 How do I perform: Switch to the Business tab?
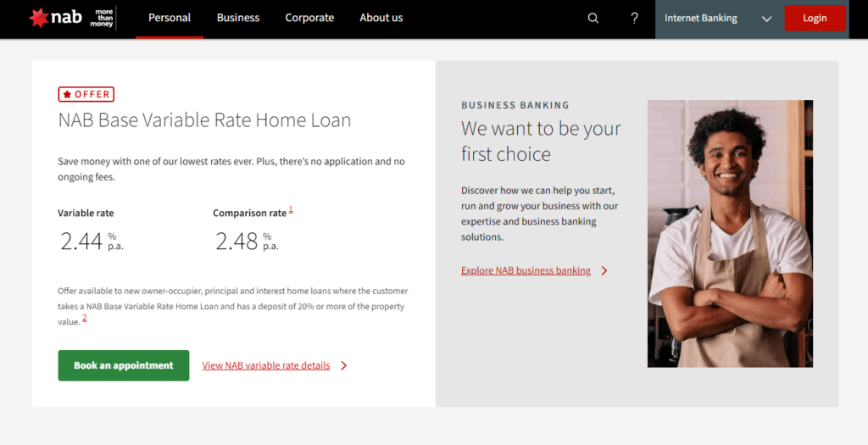click(x=238, y=18)
